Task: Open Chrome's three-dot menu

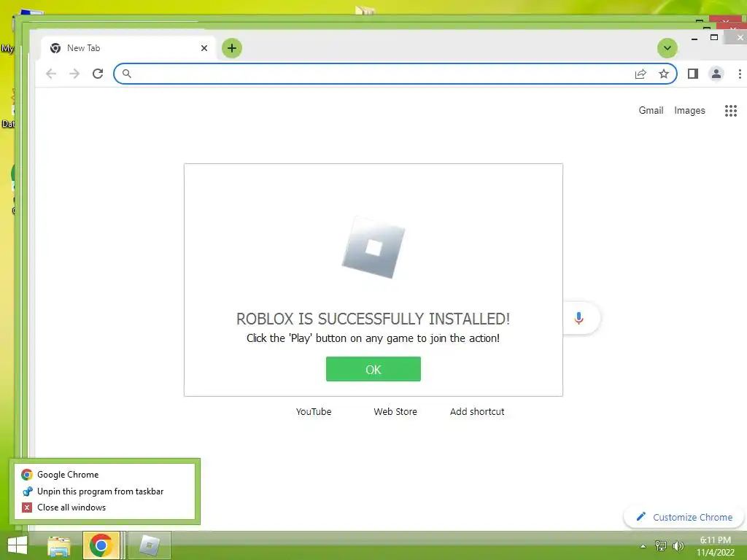Action: tap(740, 74)
